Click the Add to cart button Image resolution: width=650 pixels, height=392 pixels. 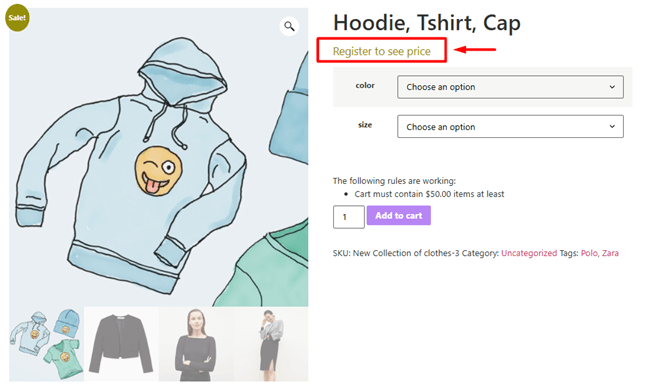click(398, 215)
